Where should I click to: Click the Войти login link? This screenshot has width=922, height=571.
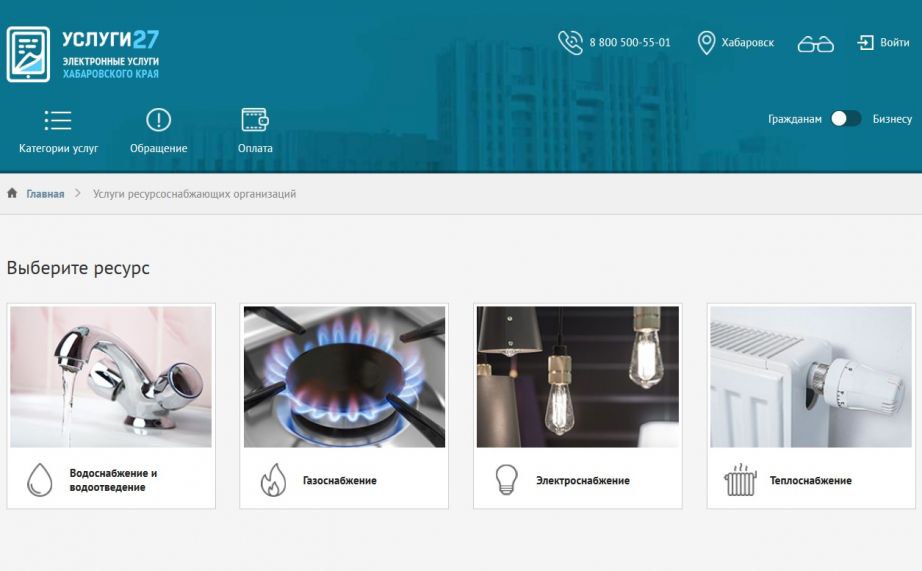(894, 42)
